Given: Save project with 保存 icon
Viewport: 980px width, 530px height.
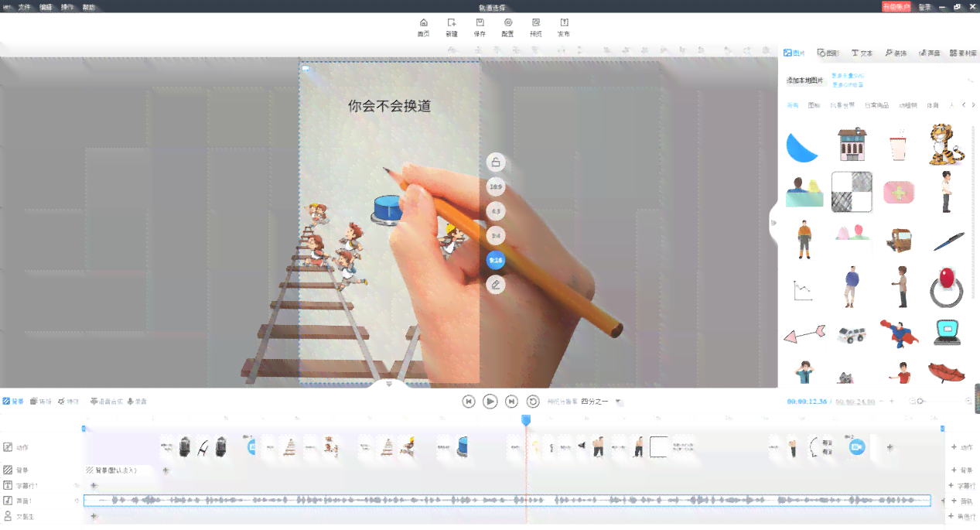Looking at the screenshot, I should 480,28.
